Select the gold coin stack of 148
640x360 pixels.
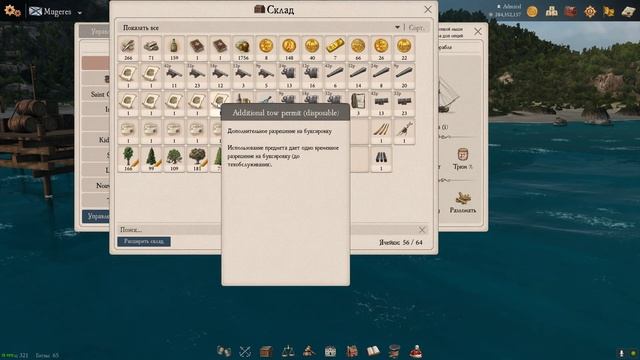coord(289,48)
